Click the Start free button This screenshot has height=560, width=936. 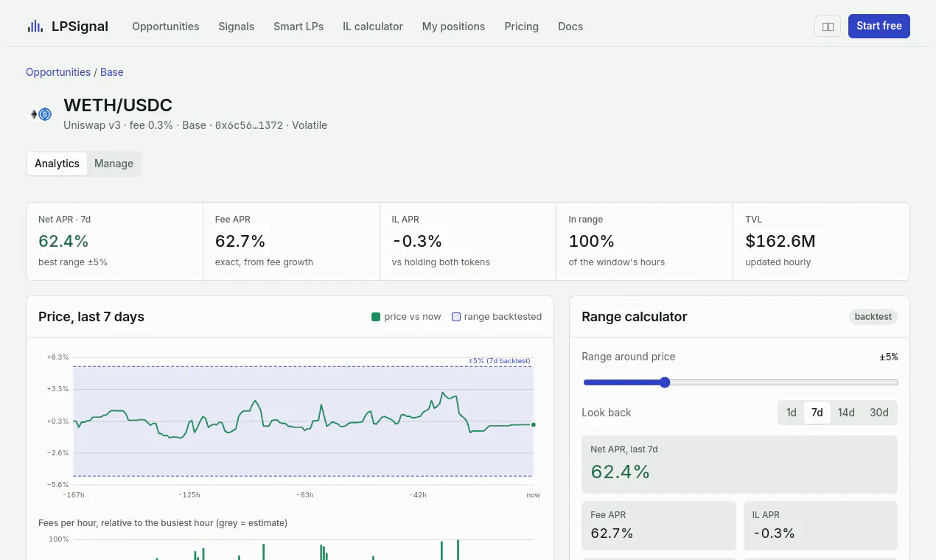coord(879,26)
